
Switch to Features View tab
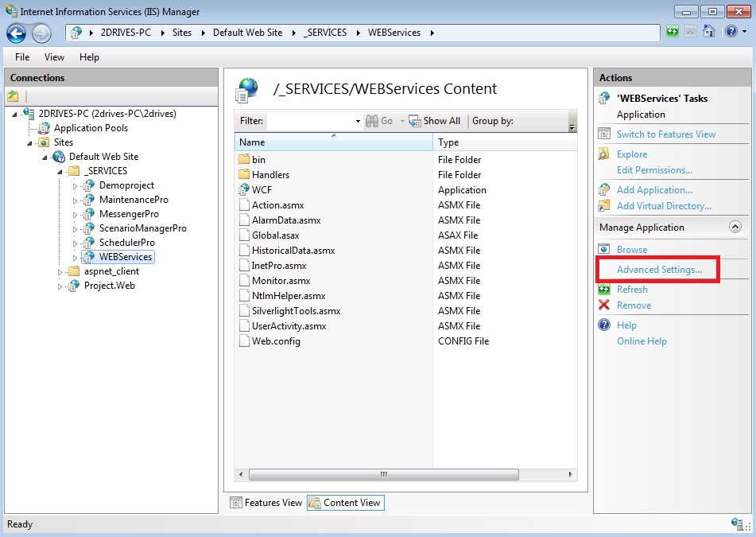click(266, 503)
